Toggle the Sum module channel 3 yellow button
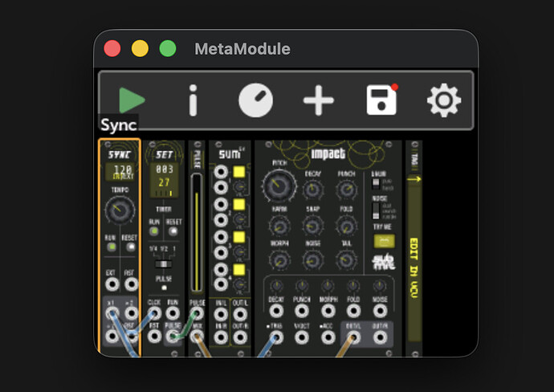The image size is (554, 392). coord(239,237)
